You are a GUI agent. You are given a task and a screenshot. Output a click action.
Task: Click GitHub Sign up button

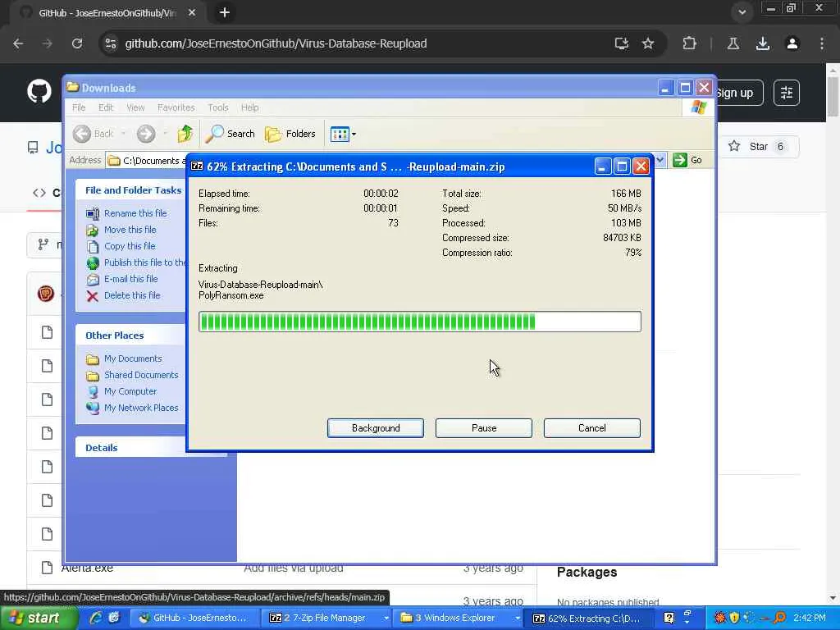click(x=738, y=93)
